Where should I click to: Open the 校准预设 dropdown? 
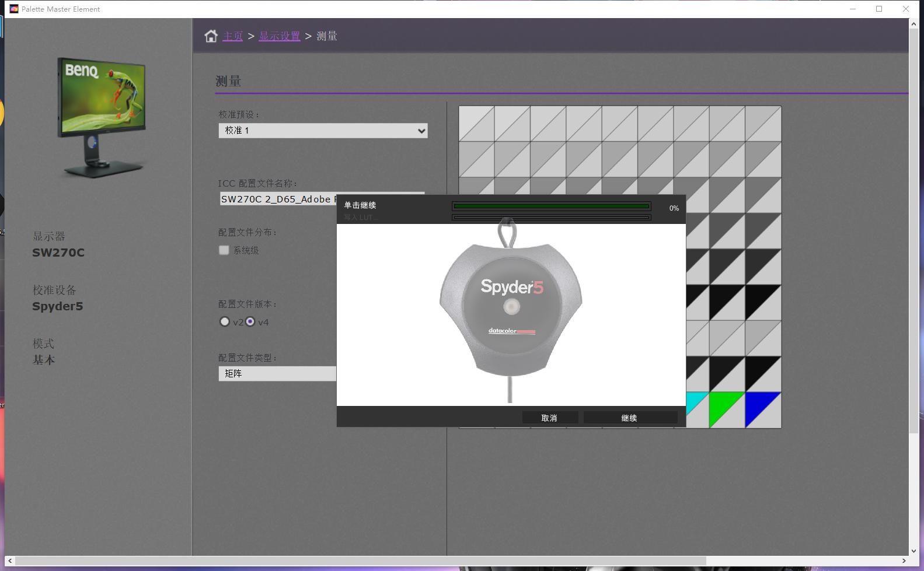323,131
